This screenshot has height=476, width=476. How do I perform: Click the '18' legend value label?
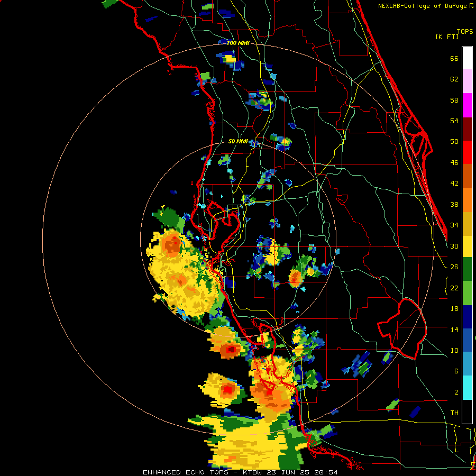click(x=454, y=309)
